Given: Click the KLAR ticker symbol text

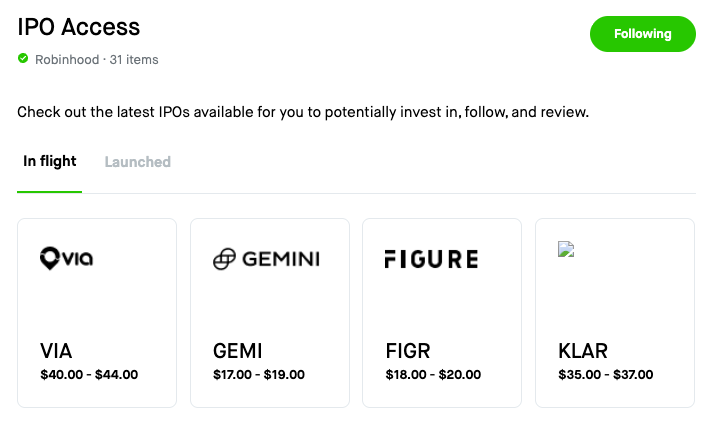Looking at the screenshot, I should 583,351.
